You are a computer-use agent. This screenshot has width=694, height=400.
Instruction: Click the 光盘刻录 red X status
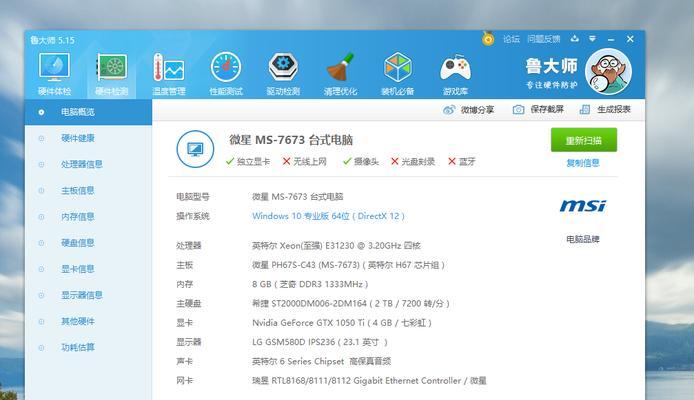pyautogui.click(x=413, y=162)
